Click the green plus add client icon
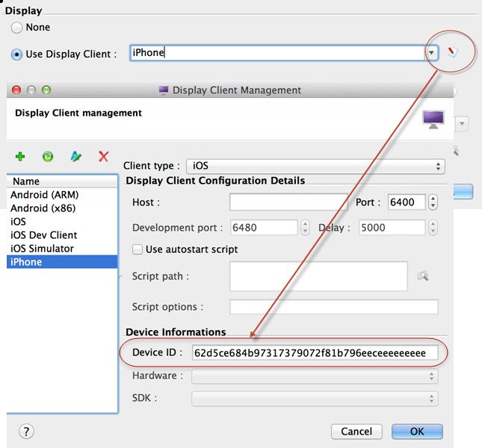This screenshot has width=482, height=448. [x=20, y=156]
